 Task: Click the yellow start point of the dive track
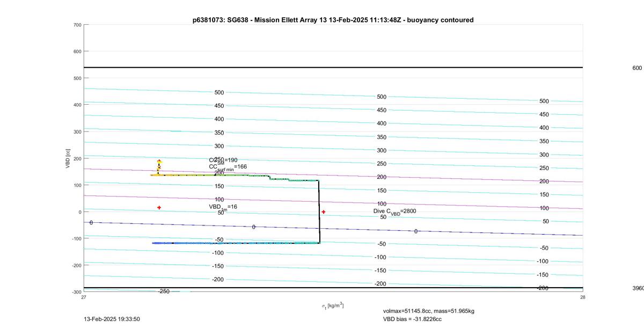coord(159,161)
